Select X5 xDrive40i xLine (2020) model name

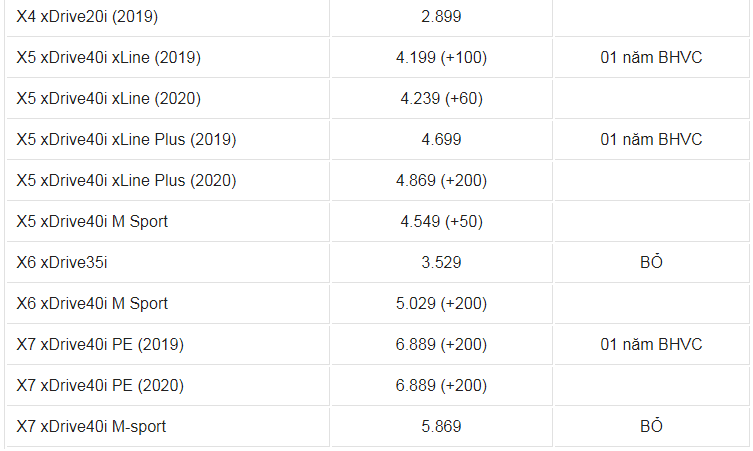109,98
